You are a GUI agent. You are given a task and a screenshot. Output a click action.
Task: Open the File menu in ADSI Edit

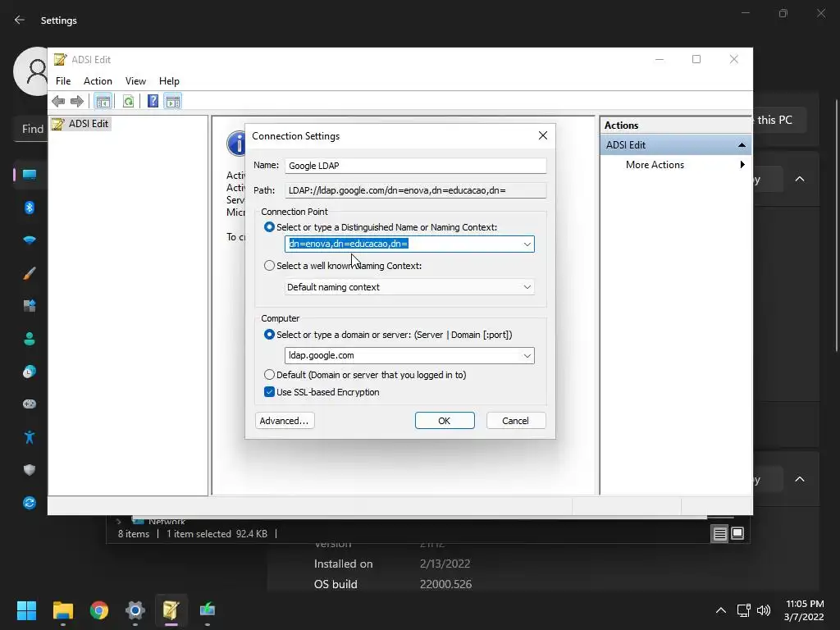point(63,81)
